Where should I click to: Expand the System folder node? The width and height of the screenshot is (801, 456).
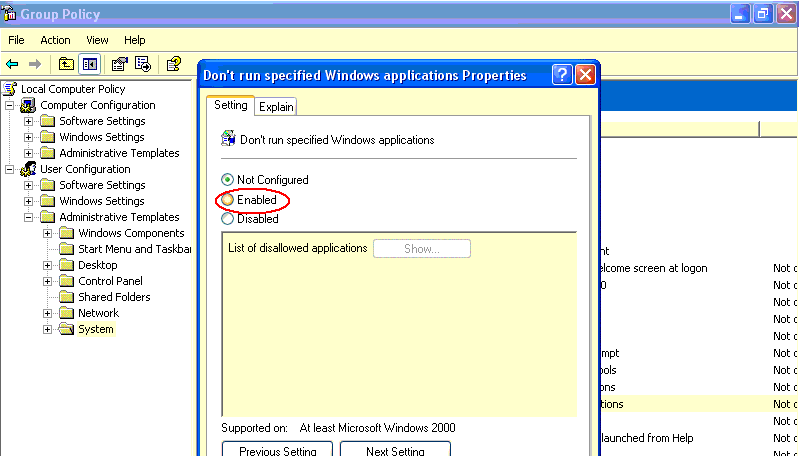click(x=48, y=329)
